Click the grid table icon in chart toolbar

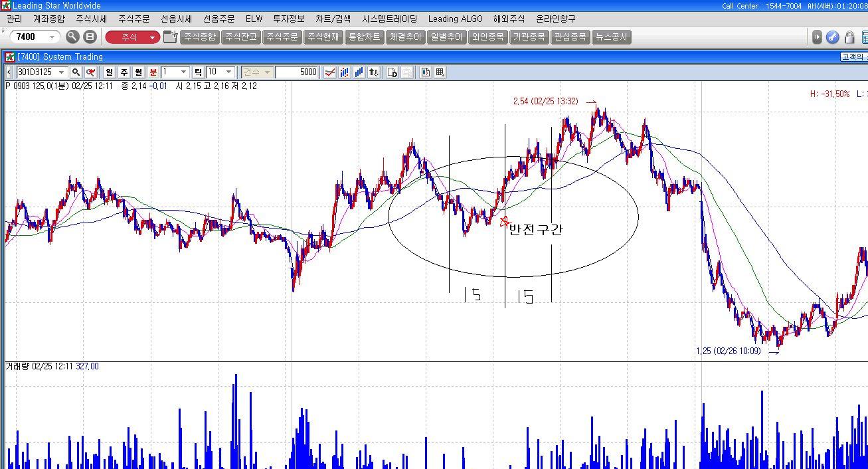coord(440,72)
